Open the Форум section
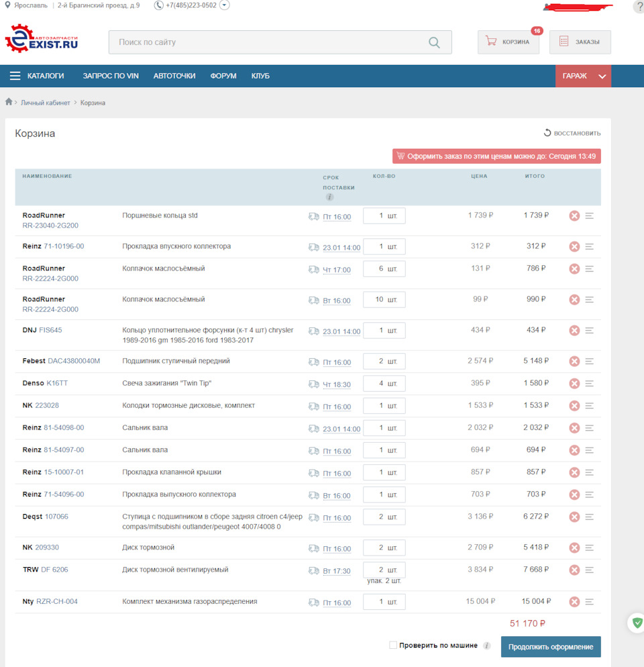The image size is (644, 667). (x=223, y=76)
